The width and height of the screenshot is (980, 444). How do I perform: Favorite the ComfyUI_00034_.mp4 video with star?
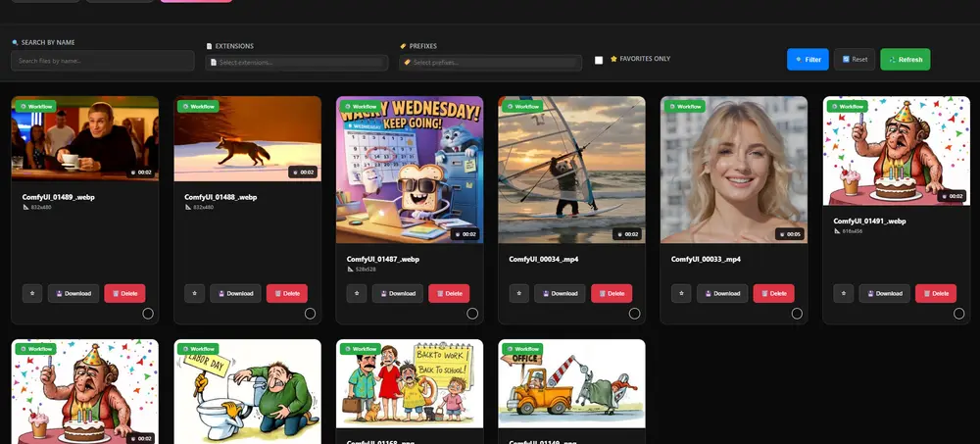519,293
